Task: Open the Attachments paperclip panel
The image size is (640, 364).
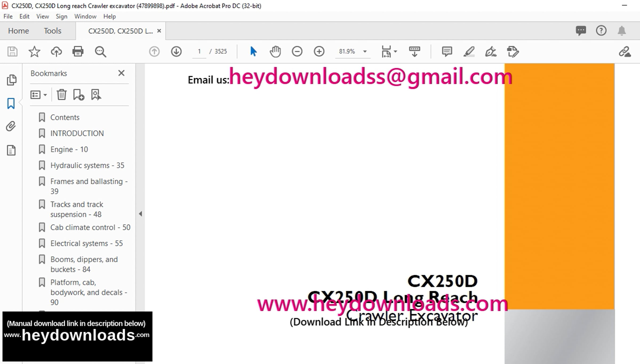Action: [11, 126]
